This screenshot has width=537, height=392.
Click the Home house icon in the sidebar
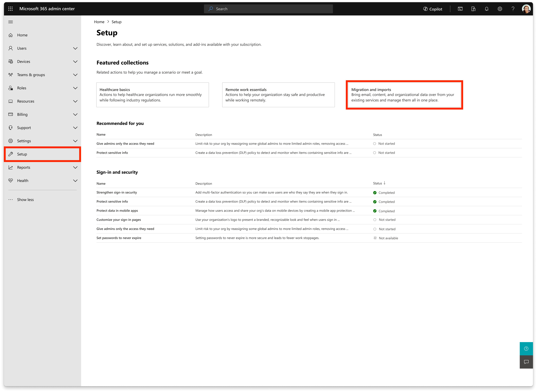[x=11, y=35]
